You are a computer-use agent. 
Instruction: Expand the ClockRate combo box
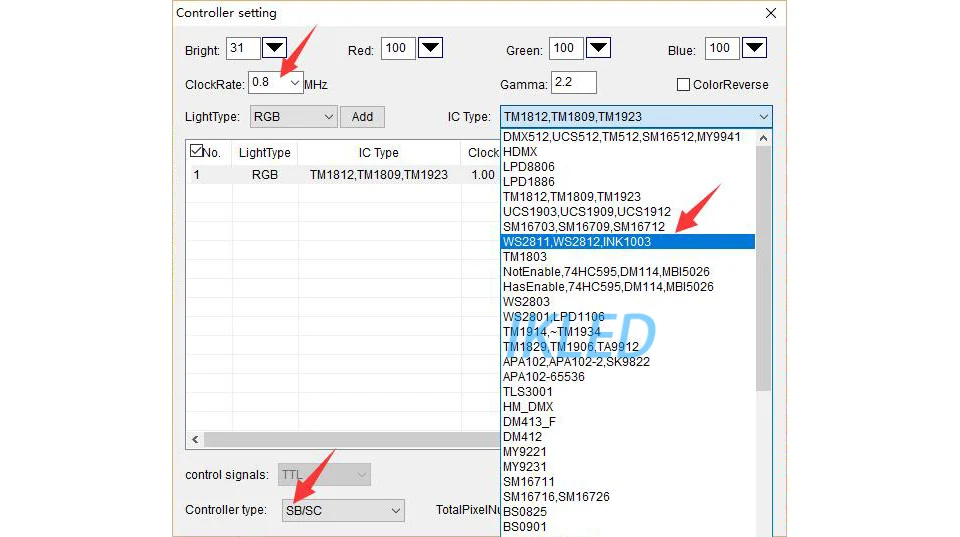tap(294, 83)
